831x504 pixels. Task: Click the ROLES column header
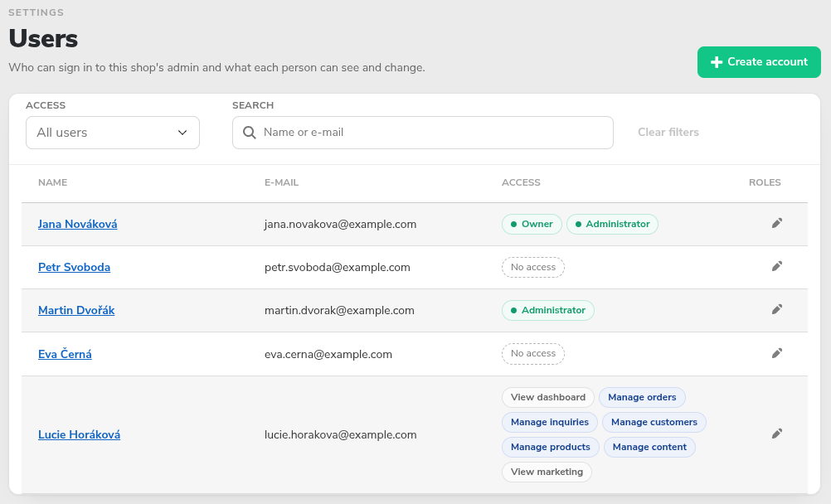765,182
